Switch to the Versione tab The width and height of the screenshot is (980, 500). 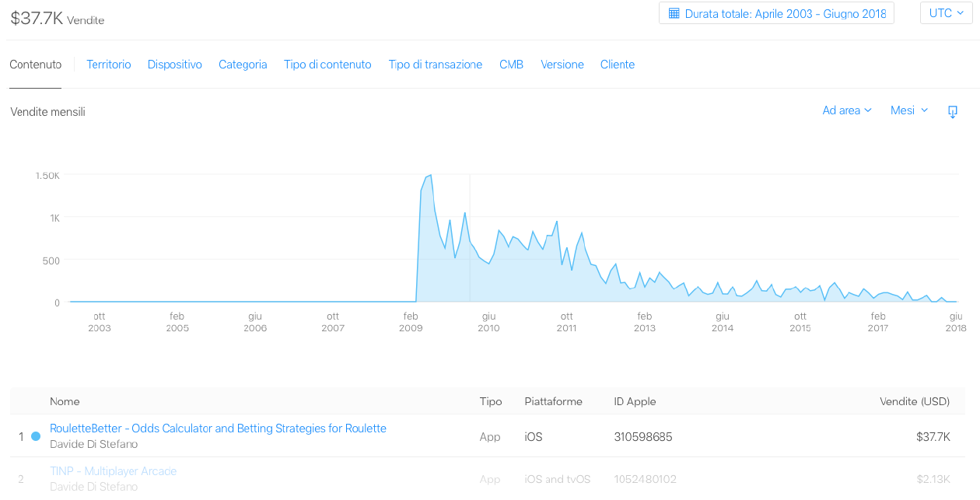[562, 65]
